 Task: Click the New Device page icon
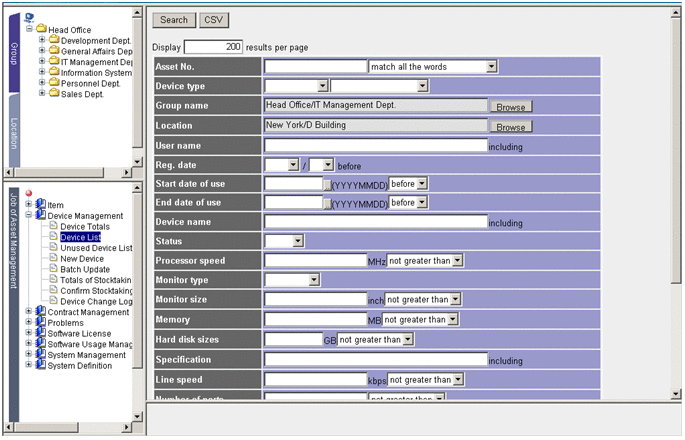pyautogui.click(x=53, y=258)
